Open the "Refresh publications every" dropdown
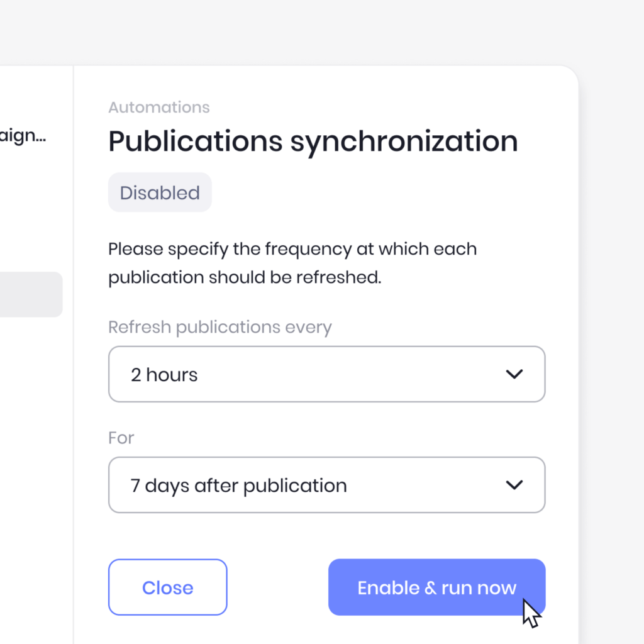 [326, 374]
